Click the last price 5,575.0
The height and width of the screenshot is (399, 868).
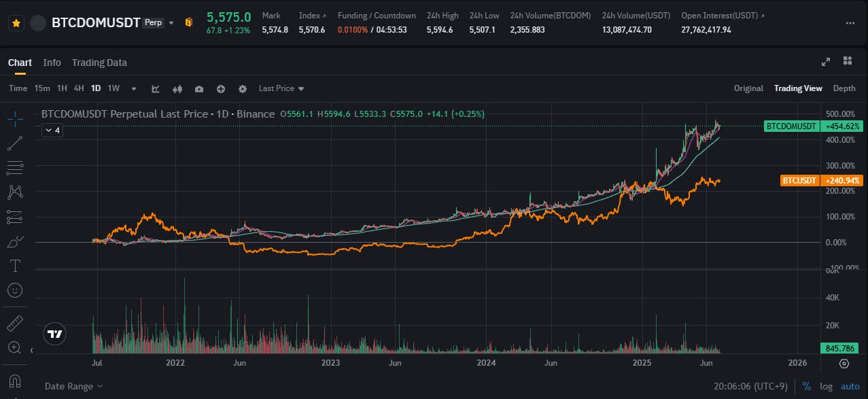click(x=229, y=17)
